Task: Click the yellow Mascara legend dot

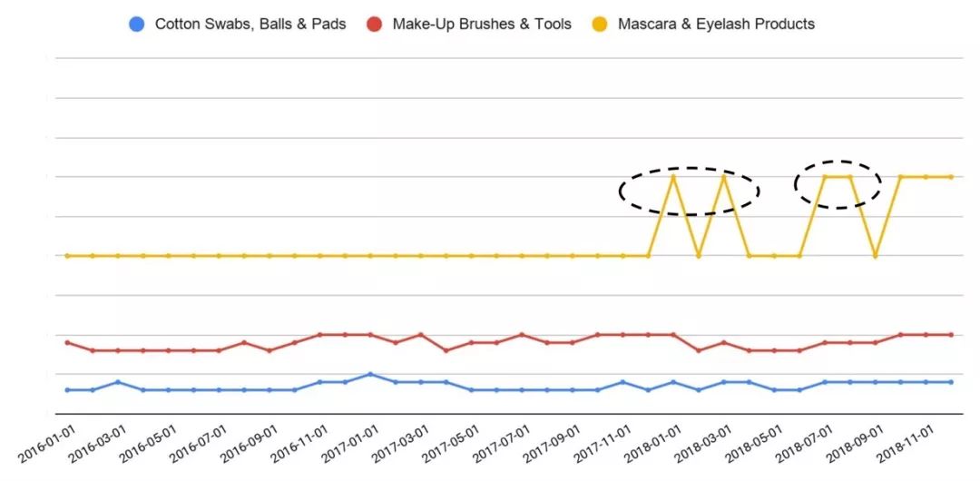Action: click(600, 25)
